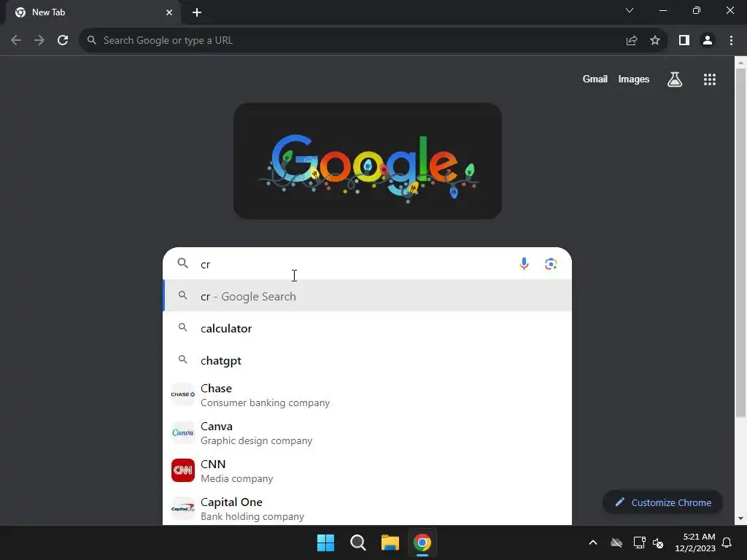Focus the address bar URL field
The width and height of the screenshot is (747, 560).
357,41
